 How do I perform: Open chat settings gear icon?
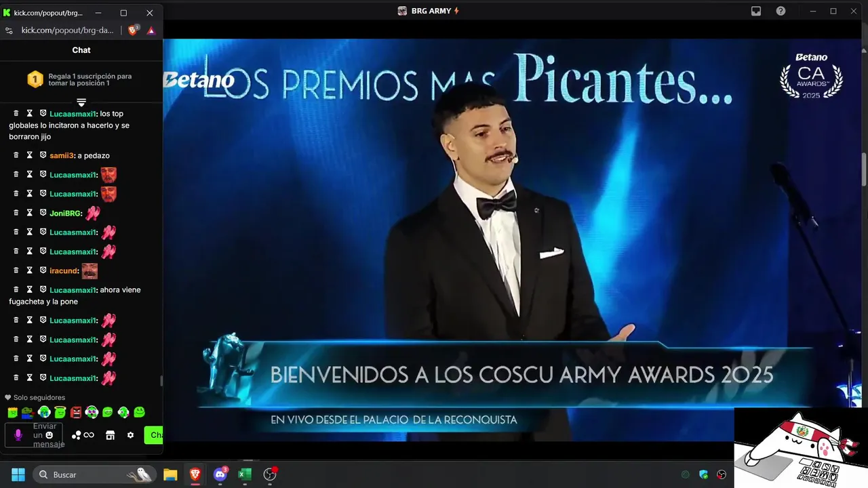click(130, 435)
